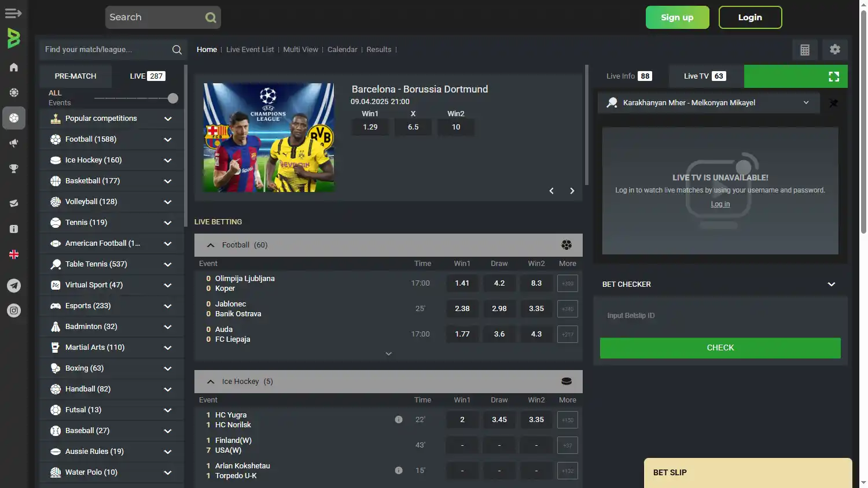The width and height of the screenshot is (868, 488).
Task: Expand the Bet Checker panel chevron
Action: pyautogui.click(x=831, y=284)
